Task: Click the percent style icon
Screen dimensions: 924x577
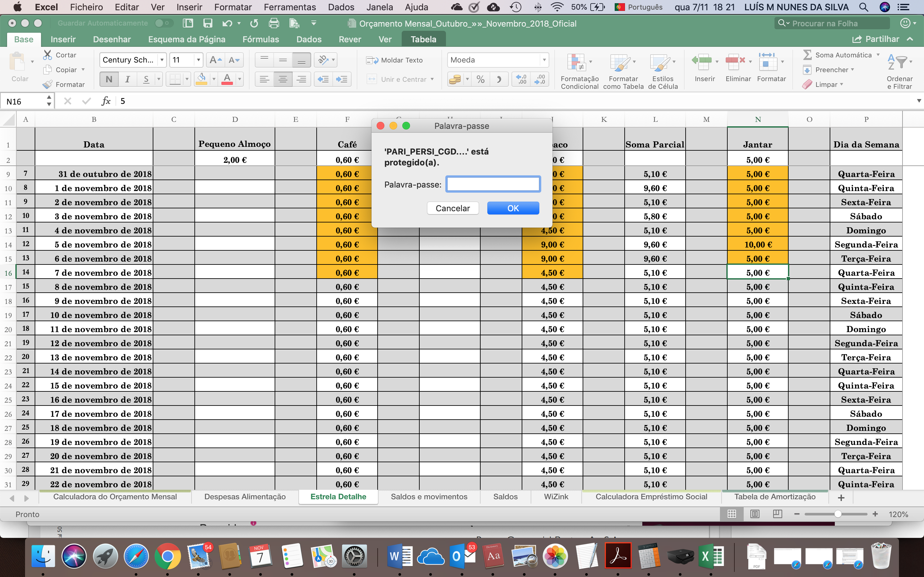Action: (480, 79)
